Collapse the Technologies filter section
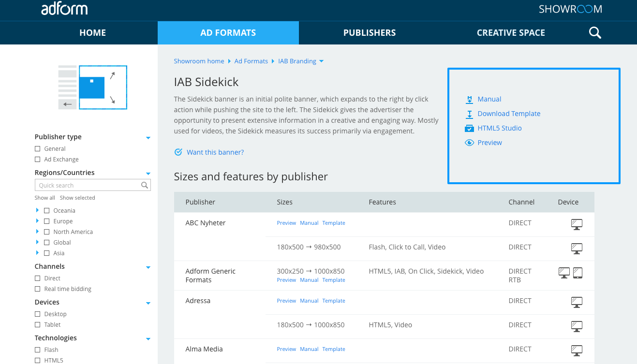Image resolution: width=637 pixels, height=364 pixels. point(148,339)
